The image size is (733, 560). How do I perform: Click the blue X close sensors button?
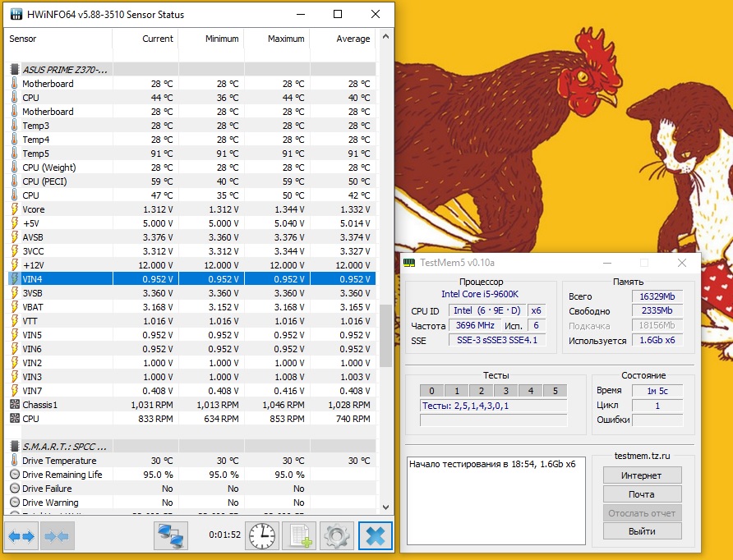[x=376, y=535]
